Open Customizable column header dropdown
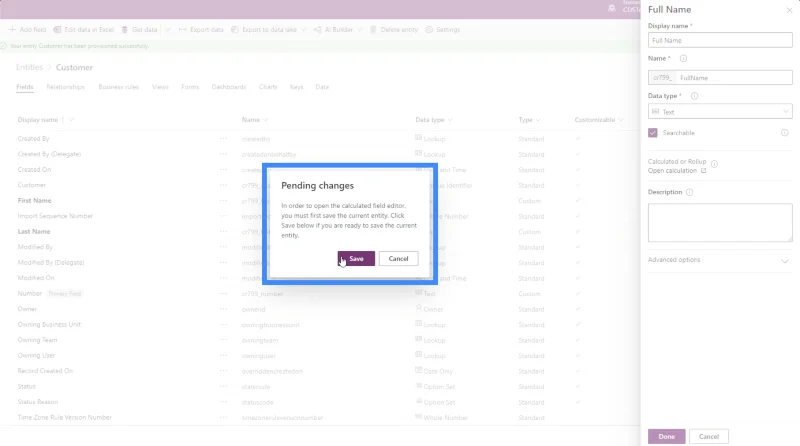This screenshot has height=446, width=800. (x=620, y=120)
